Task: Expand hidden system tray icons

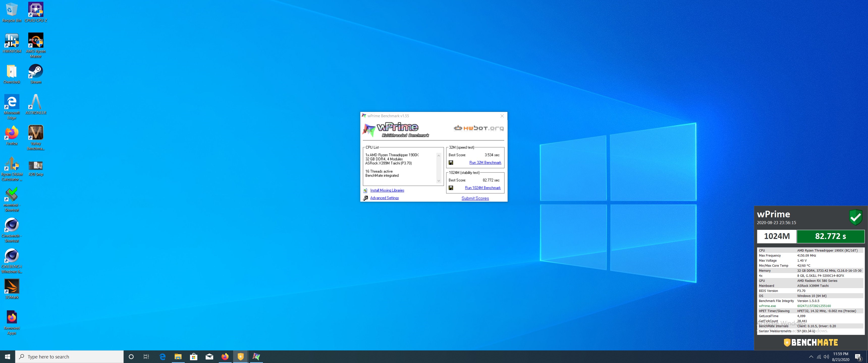Action: click(811, 357)
